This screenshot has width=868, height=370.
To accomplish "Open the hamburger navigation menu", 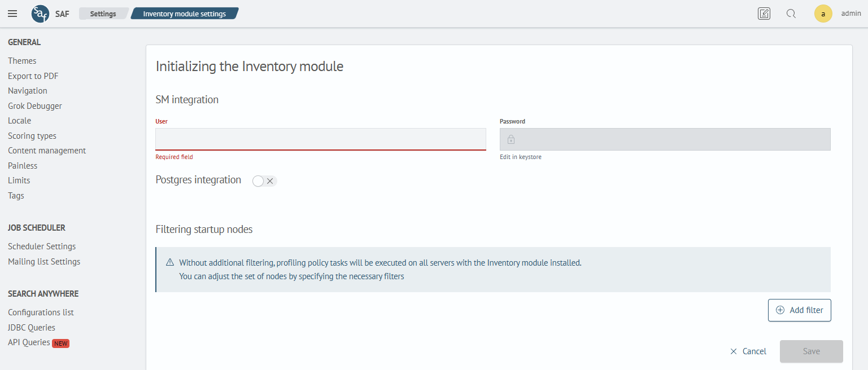I will click(12, 14).
